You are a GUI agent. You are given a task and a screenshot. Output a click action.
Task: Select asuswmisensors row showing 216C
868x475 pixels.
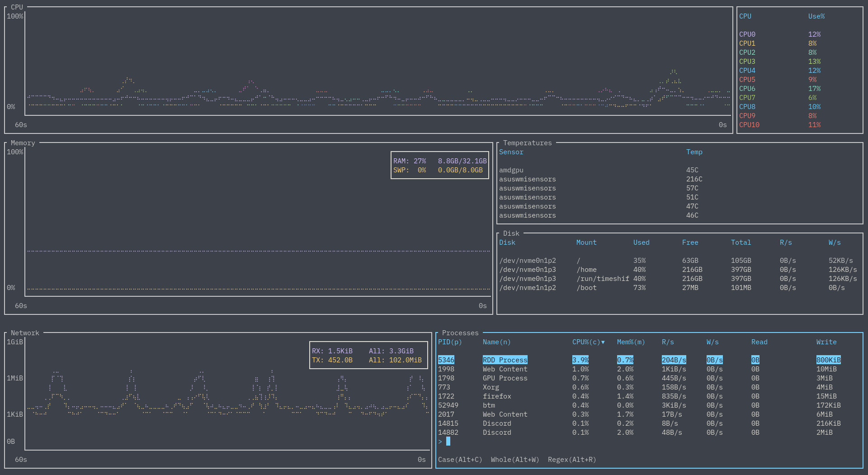pyautogui.click(x=679, y=179)
